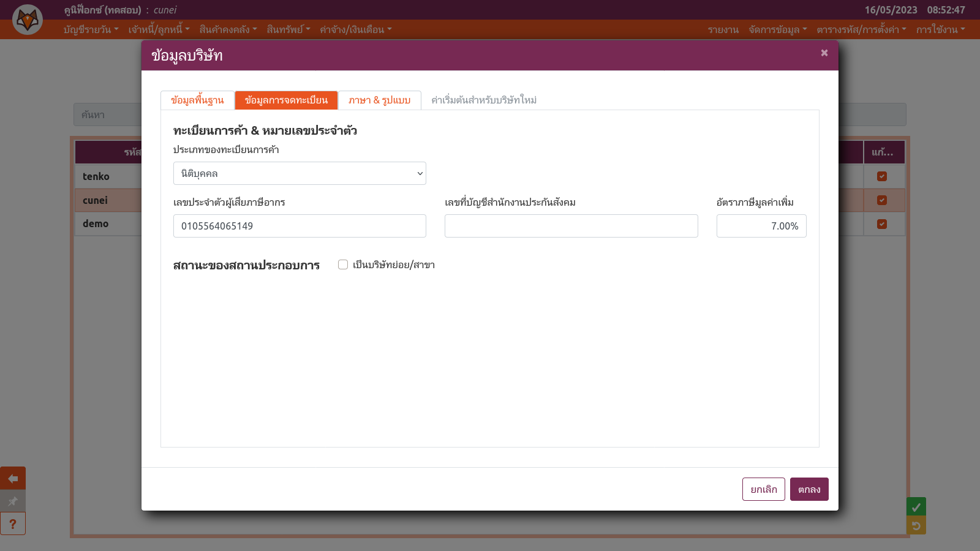
Task: Click the tax ID number input field
Action: click(x=300, y=226)
